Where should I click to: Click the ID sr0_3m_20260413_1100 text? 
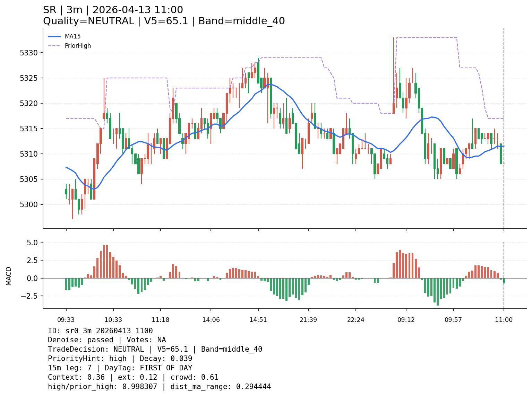(100, 331)
